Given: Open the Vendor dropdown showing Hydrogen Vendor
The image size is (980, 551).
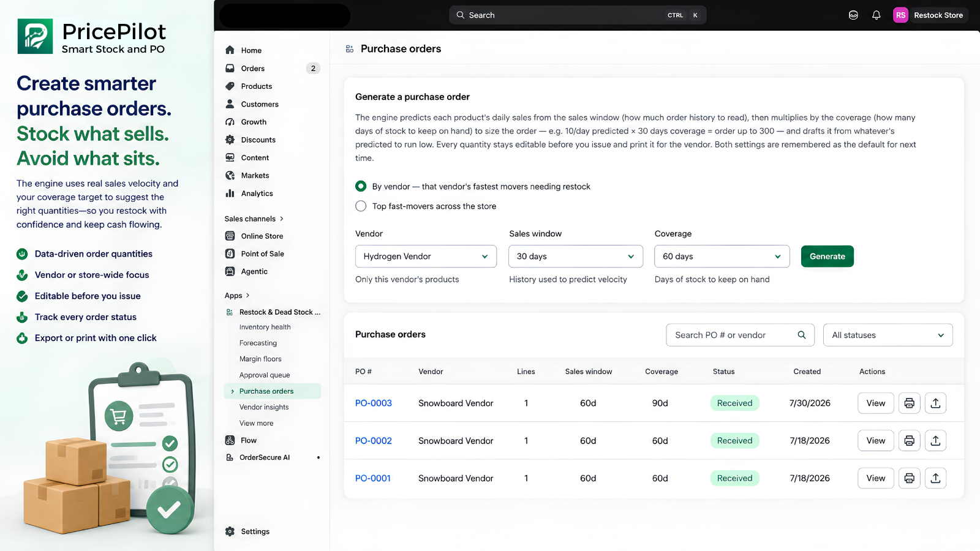Looking at the screenshot, I should [x=426, y=257].
